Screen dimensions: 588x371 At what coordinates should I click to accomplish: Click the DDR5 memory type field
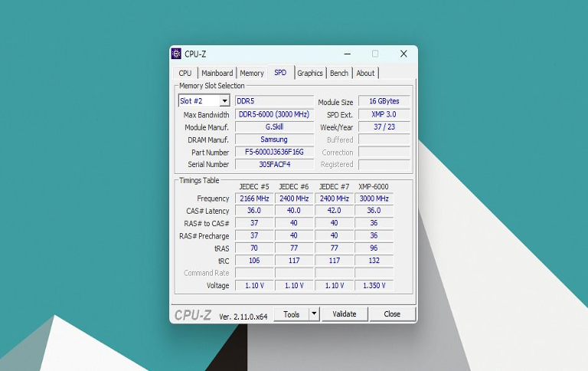pos(274,101)
